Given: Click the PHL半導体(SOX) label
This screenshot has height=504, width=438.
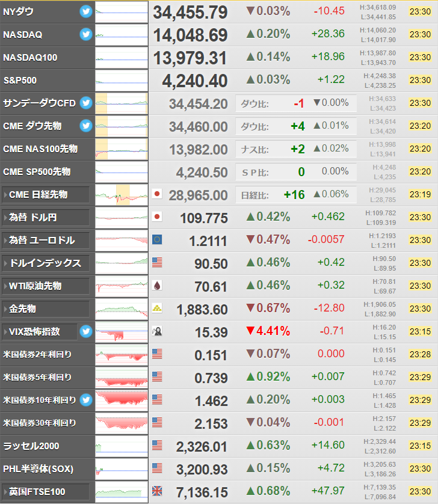Looking at the screenshot, I should [x=39, y=469].
